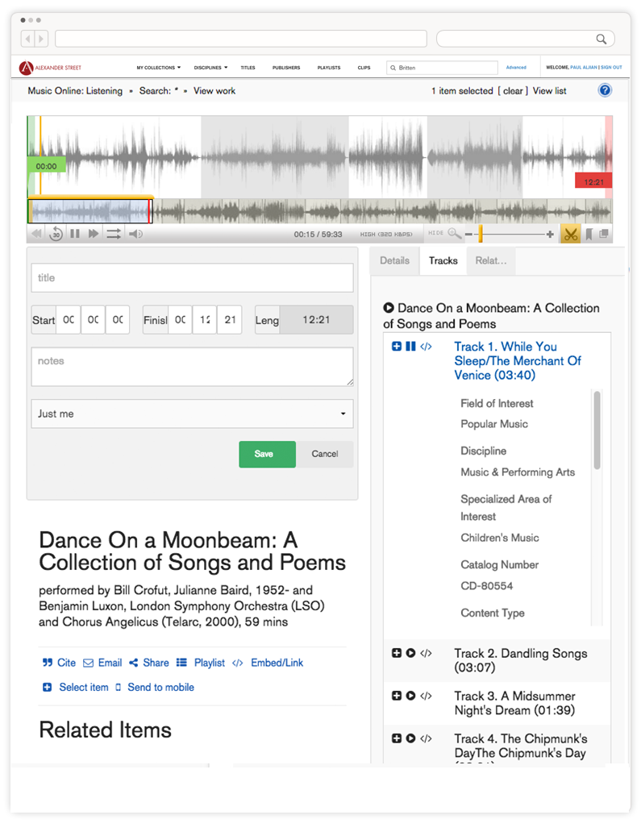Viewport: 641px width, 840px height.
Task: Click the bookmark icon in player bar
Action: click(589, 234)
